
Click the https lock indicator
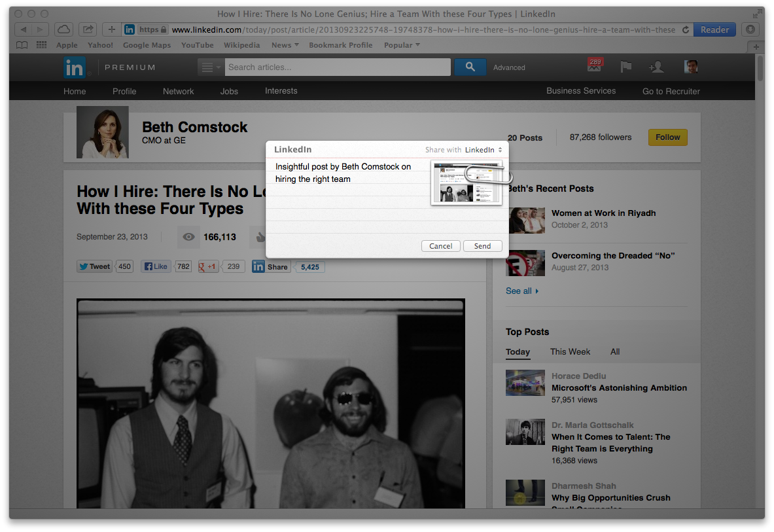[x=153, y=29]
